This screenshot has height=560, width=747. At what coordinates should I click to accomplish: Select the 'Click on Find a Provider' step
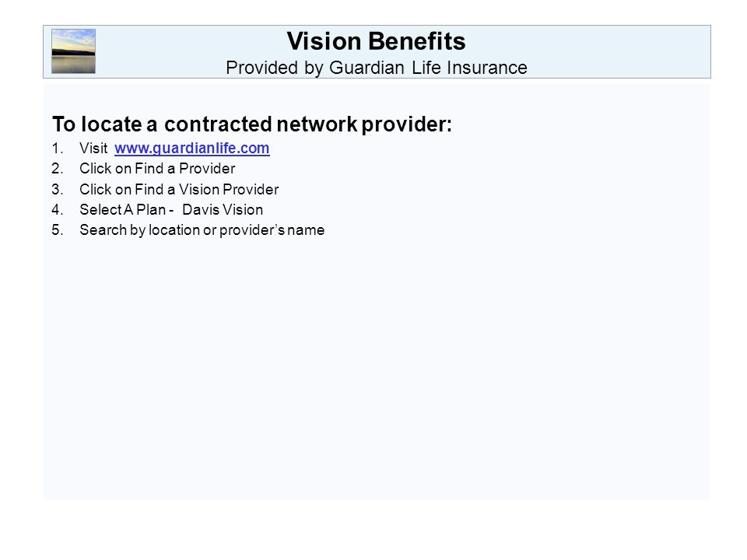157,169
